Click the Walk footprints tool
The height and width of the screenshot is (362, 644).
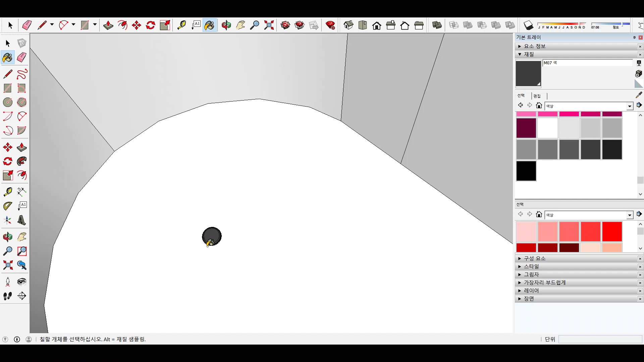8,296
